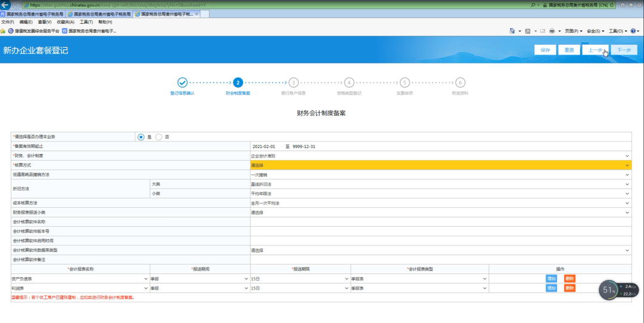
Task: Click the 上一步 button
Action: [596, 50]
